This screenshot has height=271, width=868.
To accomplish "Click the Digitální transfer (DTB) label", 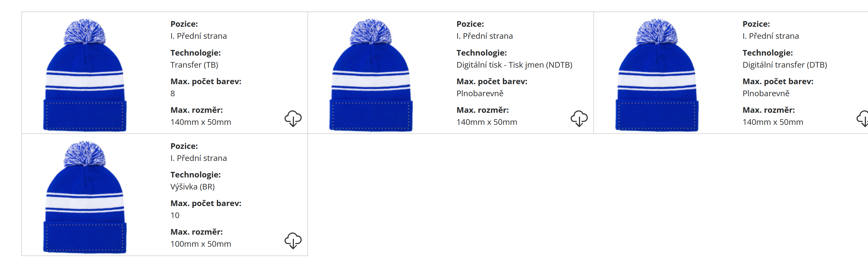I will (784, 65).
